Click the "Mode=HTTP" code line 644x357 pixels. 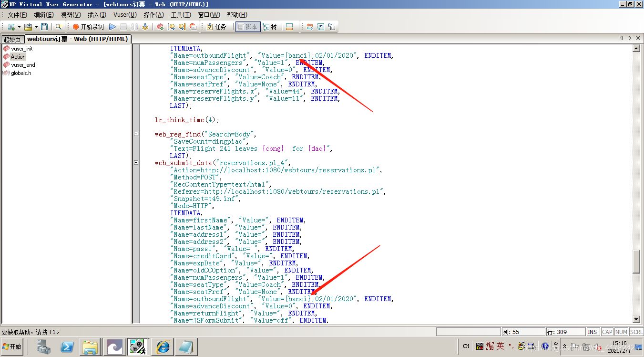tap(193, 206)
